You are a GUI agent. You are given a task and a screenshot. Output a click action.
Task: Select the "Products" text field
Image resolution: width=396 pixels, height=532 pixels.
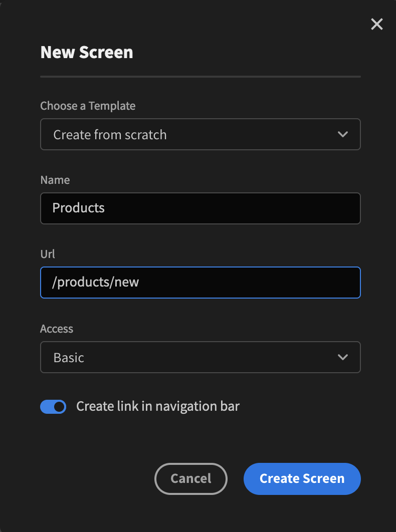201,208
